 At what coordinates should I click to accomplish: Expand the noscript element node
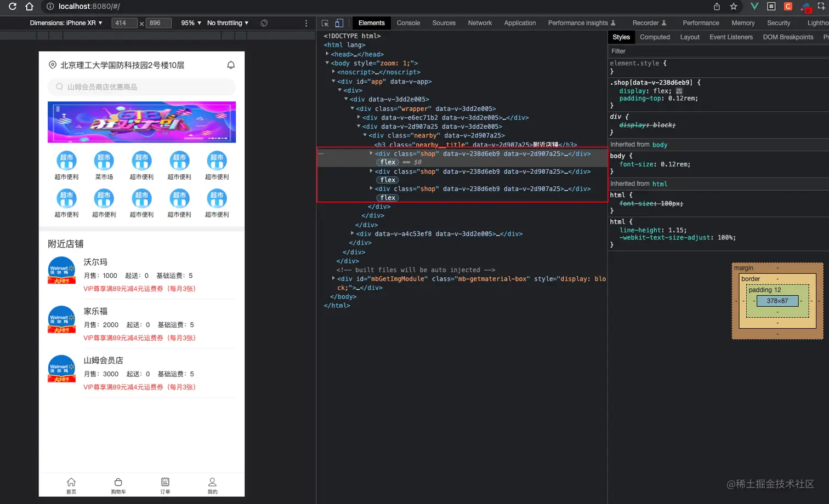[x=333, y=72]
